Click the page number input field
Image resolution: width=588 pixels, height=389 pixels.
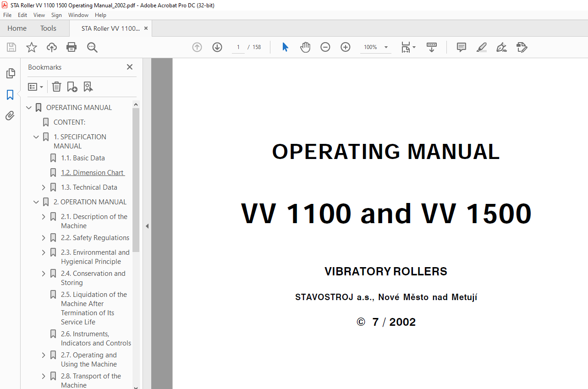(x=238, y=47)
